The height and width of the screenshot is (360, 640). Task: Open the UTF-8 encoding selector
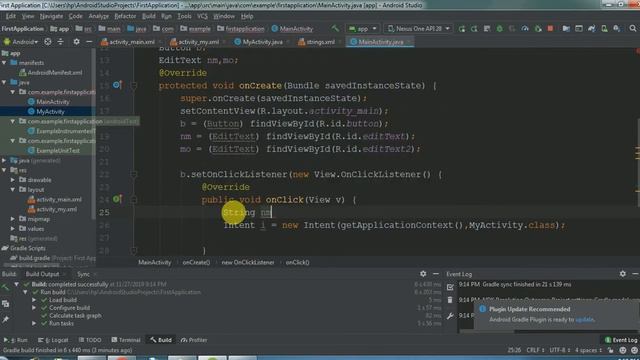click(559, 350)
